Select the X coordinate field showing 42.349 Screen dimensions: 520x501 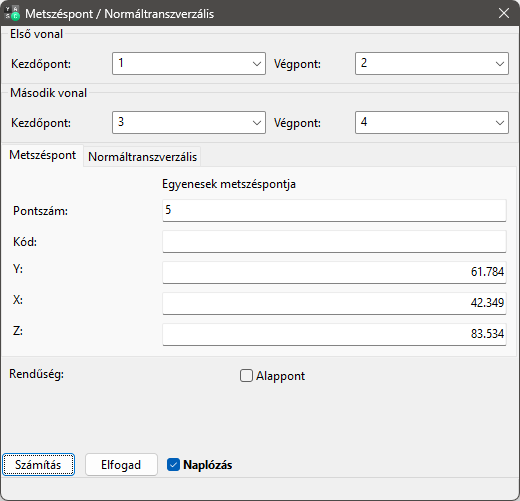[334, 303]
